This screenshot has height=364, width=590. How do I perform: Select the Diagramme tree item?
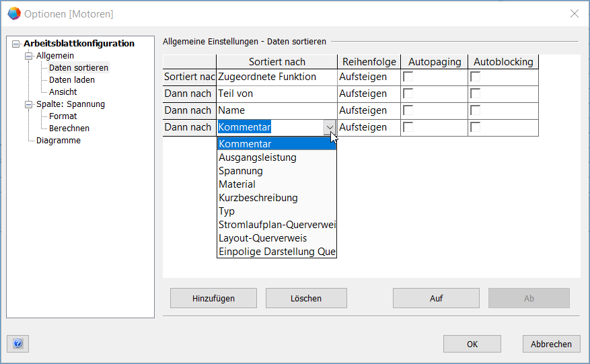pos(59,141)
